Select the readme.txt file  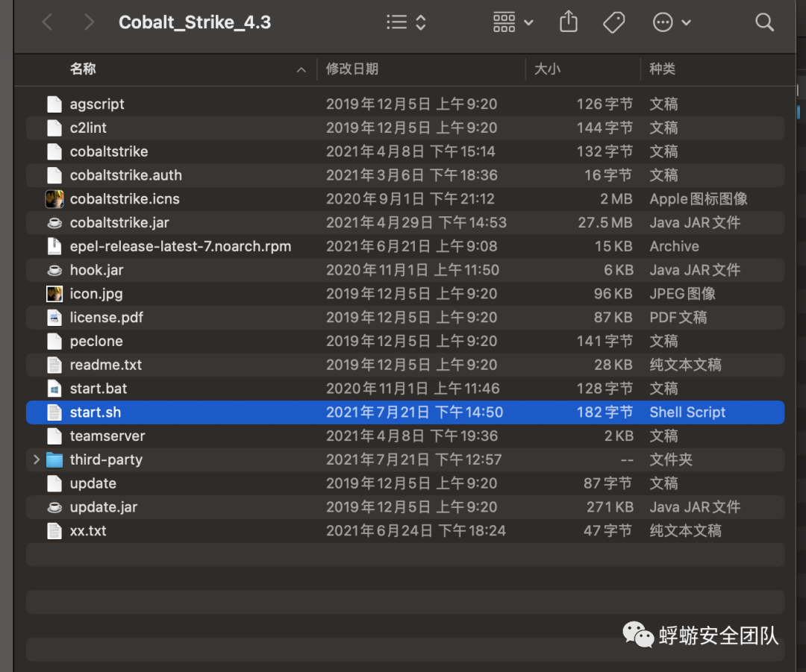click(x=106, y=365)
